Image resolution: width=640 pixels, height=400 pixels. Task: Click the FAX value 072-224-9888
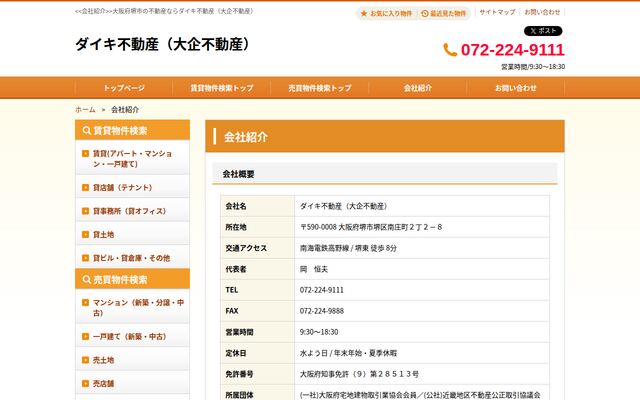click(x=322, y=311)
